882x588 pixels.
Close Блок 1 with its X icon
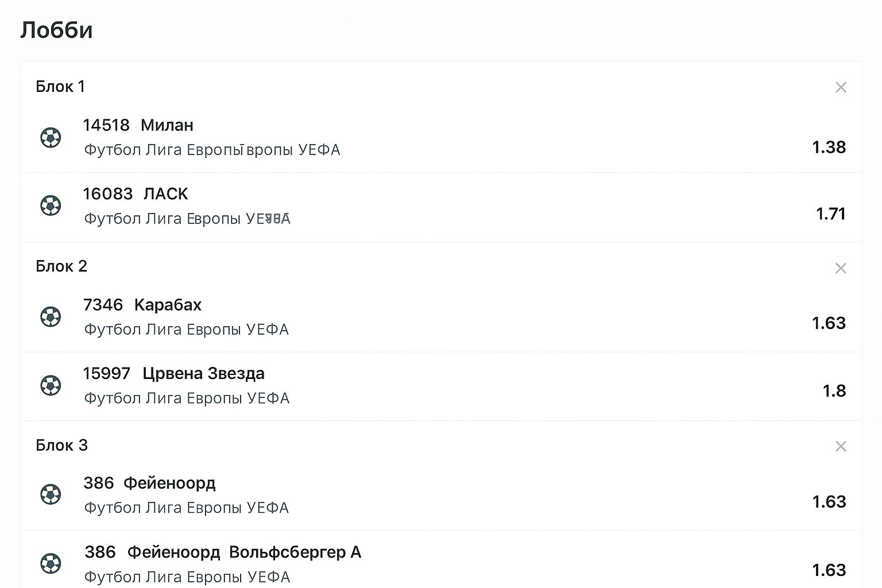pyautogui.click(x=841, y=87)
